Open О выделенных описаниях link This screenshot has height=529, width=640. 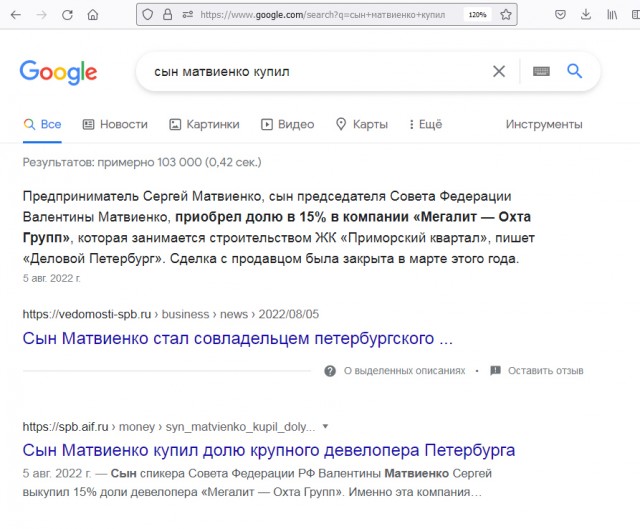(x=404, y=371)
